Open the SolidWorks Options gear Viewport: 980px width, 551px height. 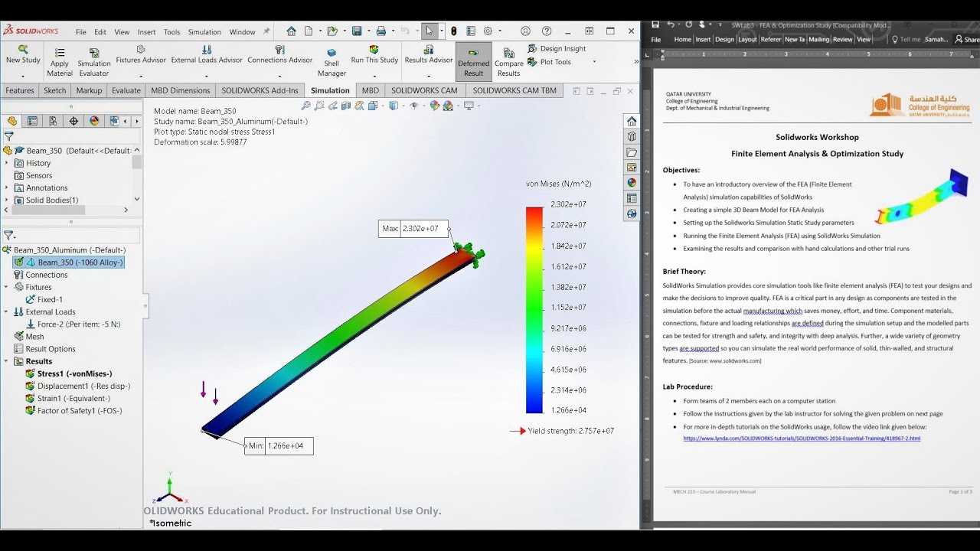pos(488,31)
